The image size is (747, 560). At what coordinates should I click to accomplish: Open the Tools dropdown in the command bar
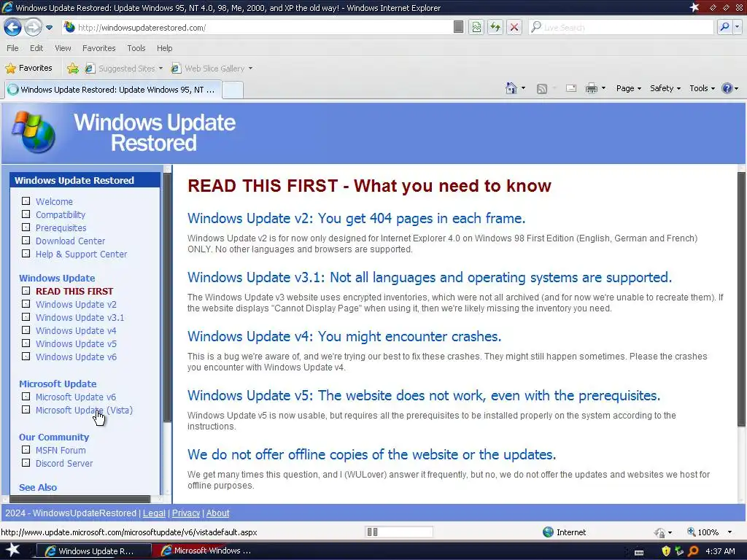click(702, 88)
